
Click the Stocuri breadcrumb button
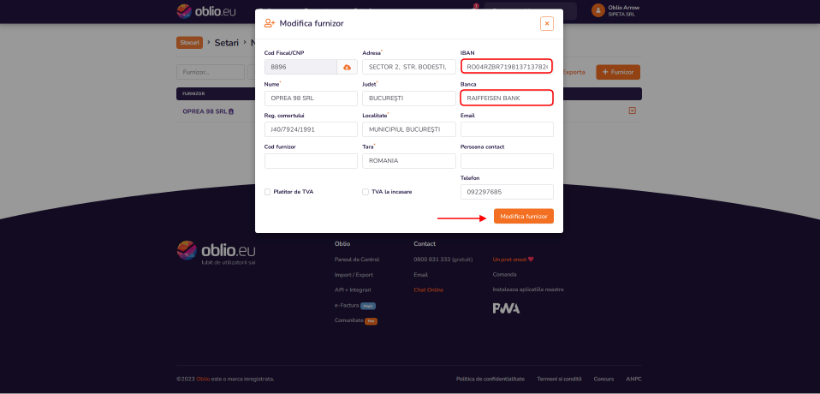click(x=189, y=42)
